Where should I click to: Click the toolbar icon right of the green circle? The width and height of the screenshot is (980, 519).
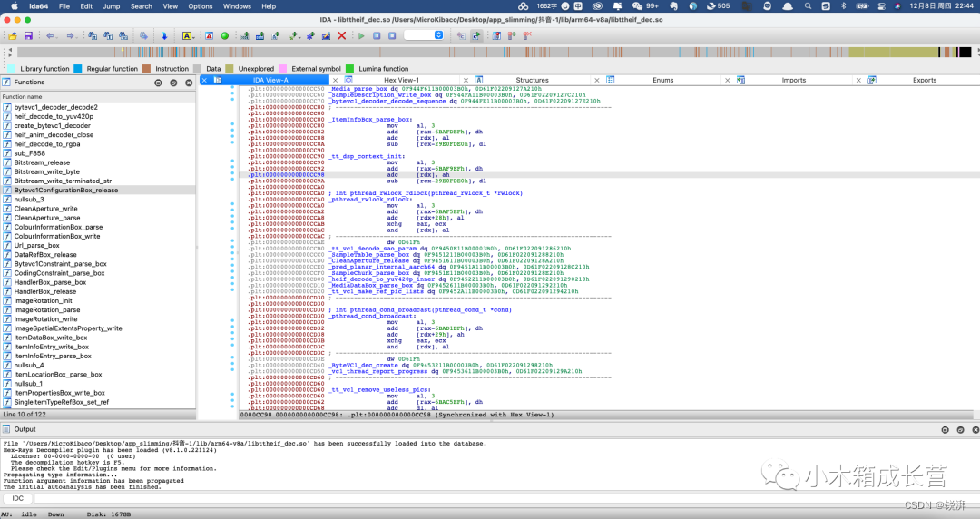[245, 35]
